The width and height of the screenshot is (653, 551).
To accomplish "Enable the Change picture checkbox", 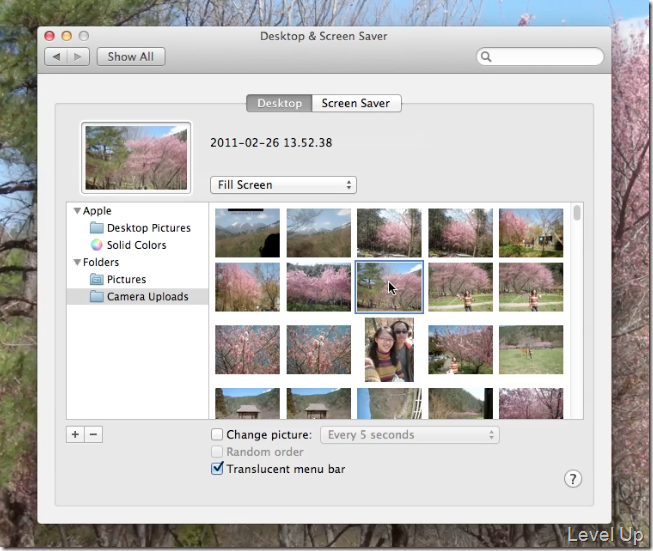I will (x=217, y=434).
